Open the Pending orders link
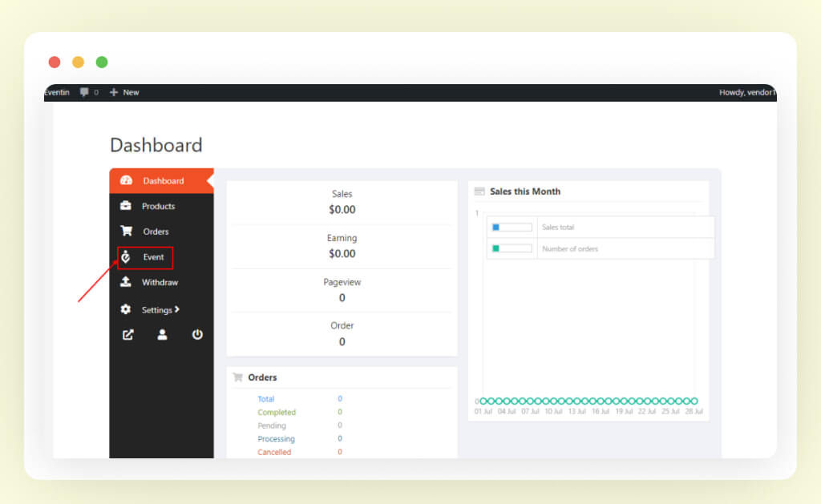The image size is (821, 504). point(272,425)
